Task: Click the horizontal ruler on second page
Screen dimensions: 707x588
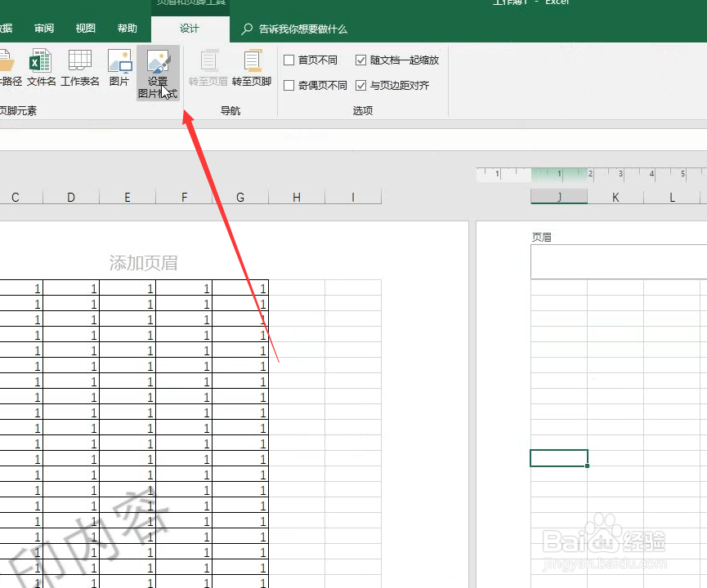Action: pyautogui.click(x=592, y=175)
